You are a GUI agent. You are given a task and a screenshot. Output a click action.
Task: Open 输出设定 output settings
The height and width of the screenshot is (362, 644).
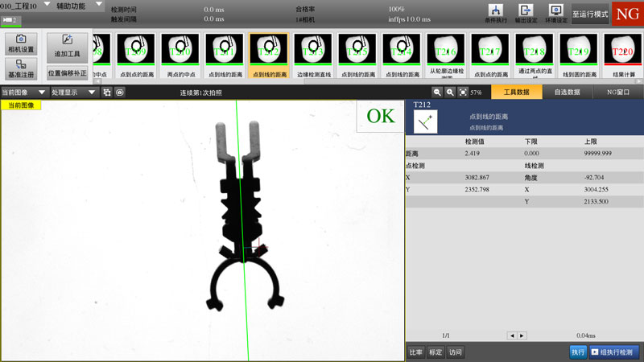pyautogui.click(x=526, y=13)
